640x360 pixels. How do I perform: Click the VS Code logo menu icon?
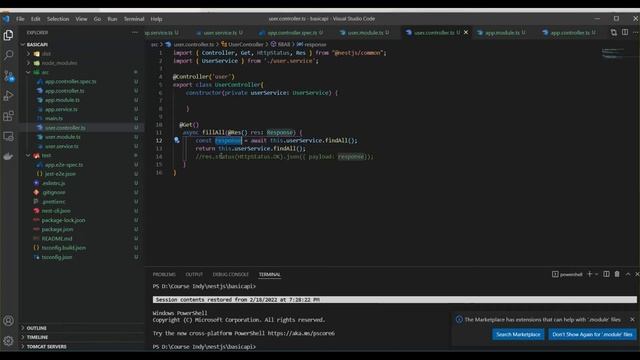pos(6,19)
